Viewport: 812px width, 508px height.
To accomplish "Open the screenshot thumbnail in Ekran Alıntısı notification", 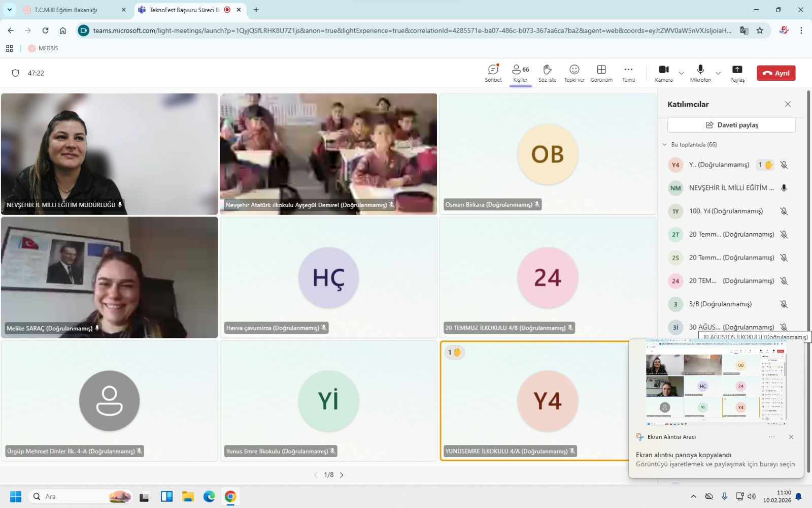I will 716,383.
